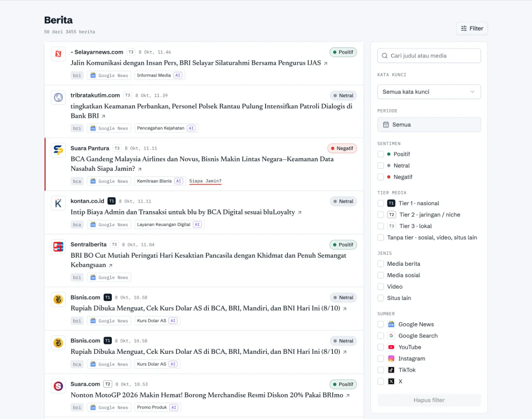The width and height of the screenshot is (532, 419).
Task: Click the Suara Pantura logo
Action: pos(58,150)
